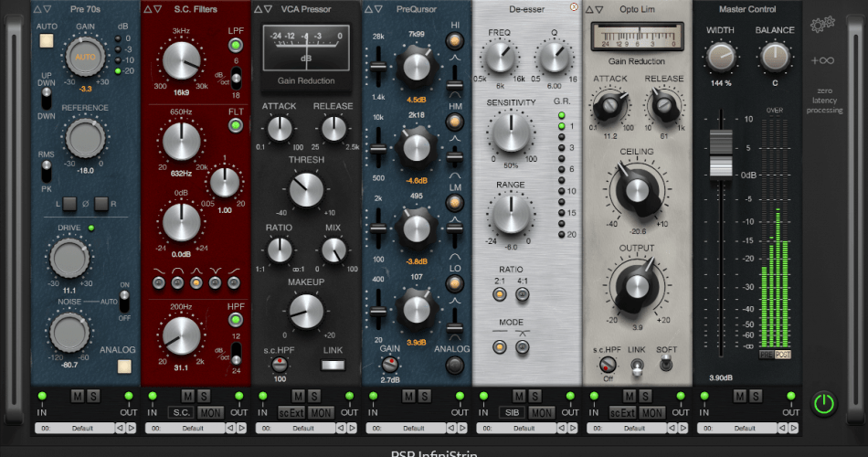Solo the PreQursor module with S
868x457 pixels.
[424, 396]
